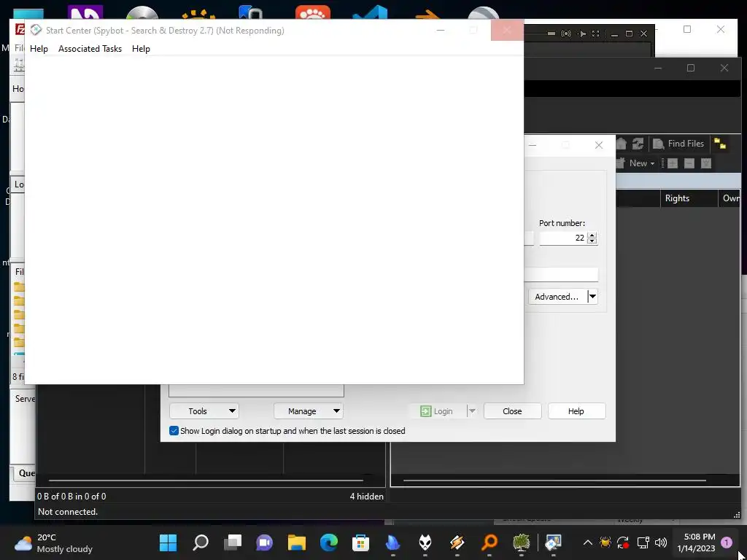Click the refresh icon beside Find Files
This screenshot has width=747, height=560.
click(638, 144)
